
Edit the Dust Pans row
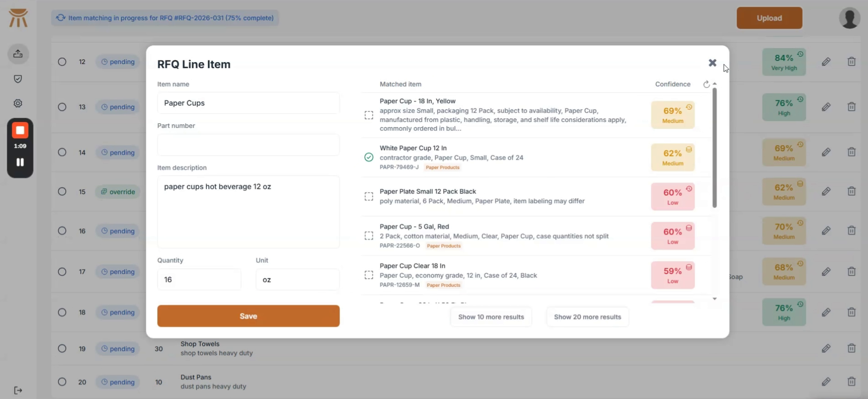tap(826, 382)
